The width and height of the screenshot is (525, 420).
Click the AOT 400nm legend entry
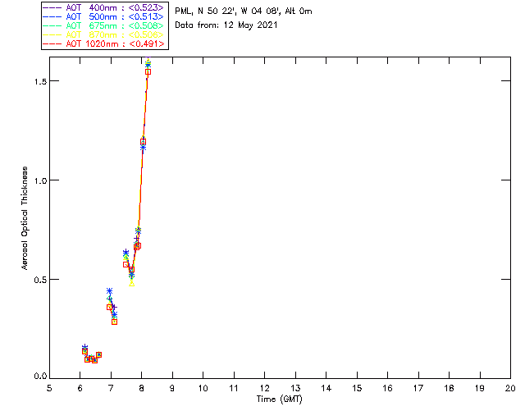tap(104, 7)
